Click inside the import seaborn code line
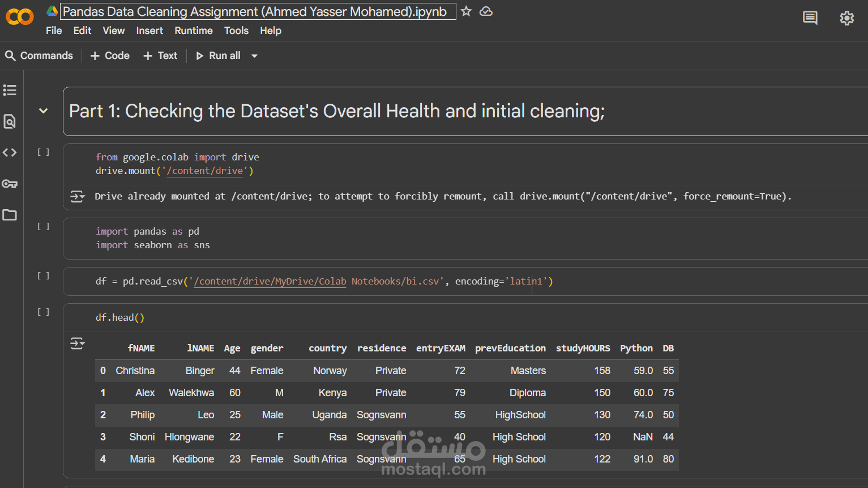 (x=153, y=245)
